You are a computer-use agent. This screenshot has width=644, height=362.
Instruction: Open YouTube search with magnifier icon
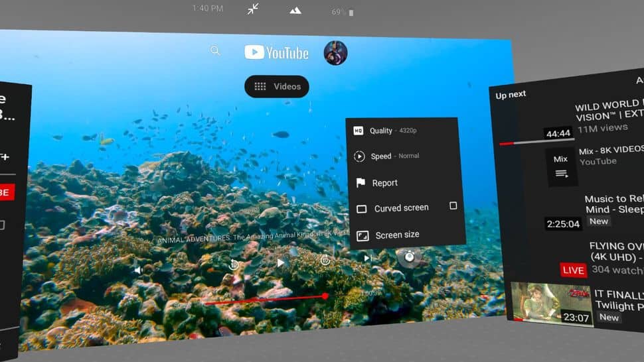(214, 50)
